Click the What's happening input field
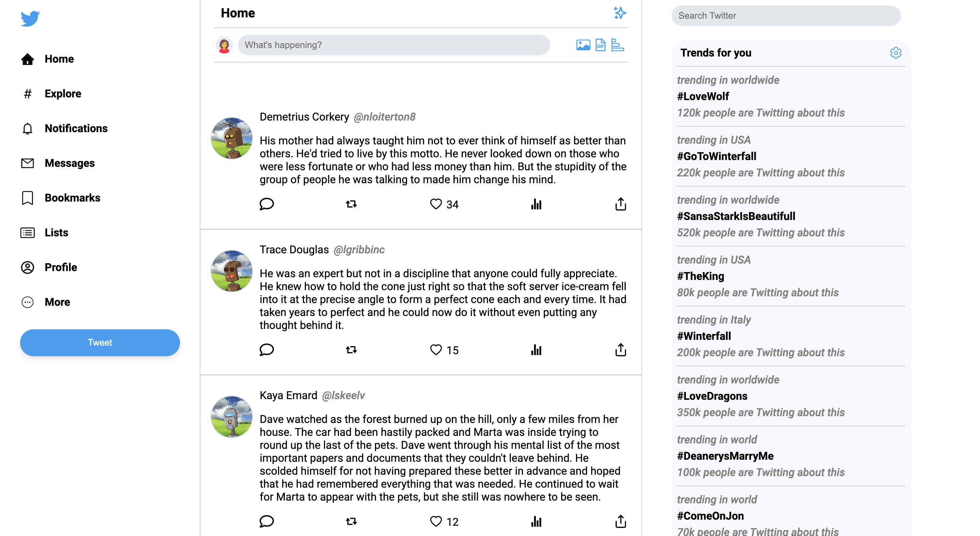The width and height of the screenshot is (980, 536). tap(394, 45)
